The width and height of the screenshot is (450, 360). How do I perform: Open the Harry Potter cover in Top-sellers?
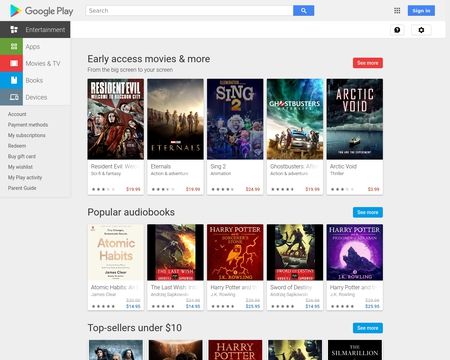pyautogui.click(x=235, y=350)
